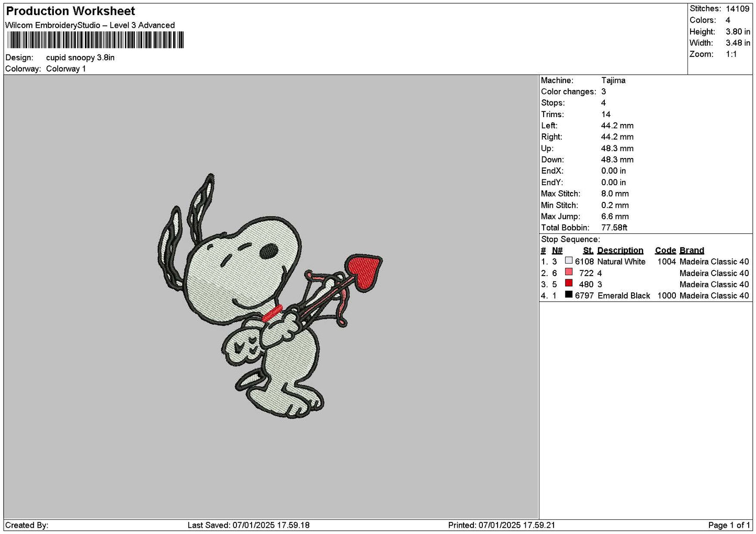Click the code 1000
Viewport: 756px width, 534px height.
coord(667,296)
